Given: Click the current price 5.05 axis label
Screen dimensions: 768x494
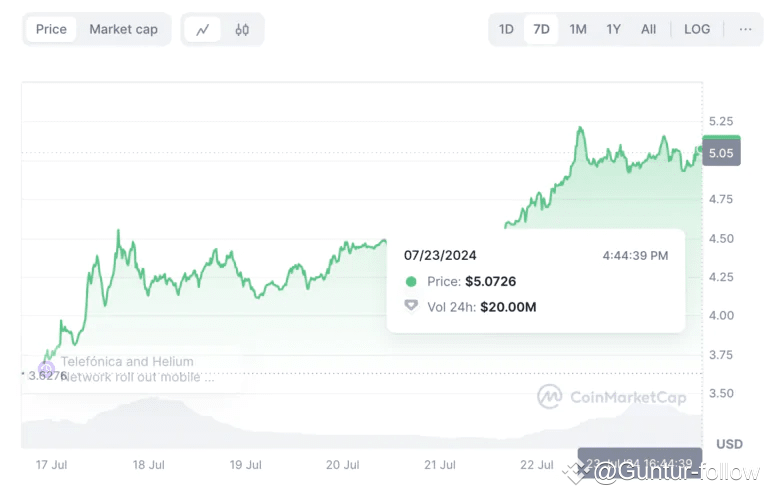Looking at the screenshot, I should click(x=720, y=154).
